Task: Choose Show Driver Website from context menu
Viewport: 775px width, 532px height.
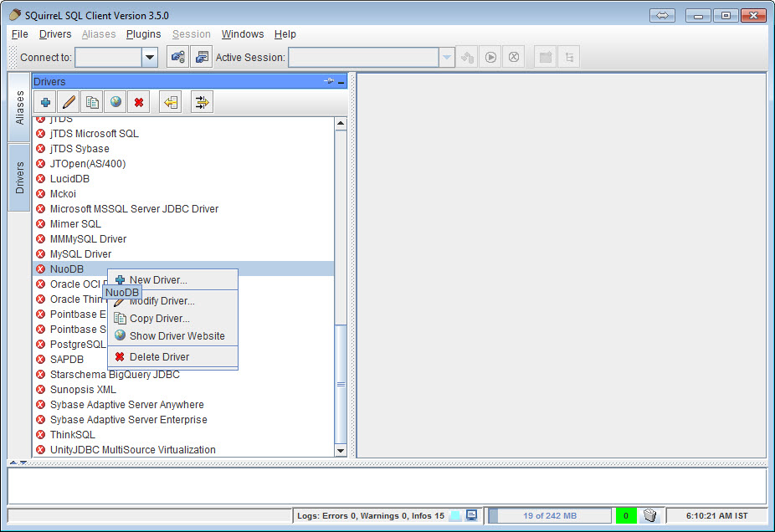Action: (x=172, y=336)
